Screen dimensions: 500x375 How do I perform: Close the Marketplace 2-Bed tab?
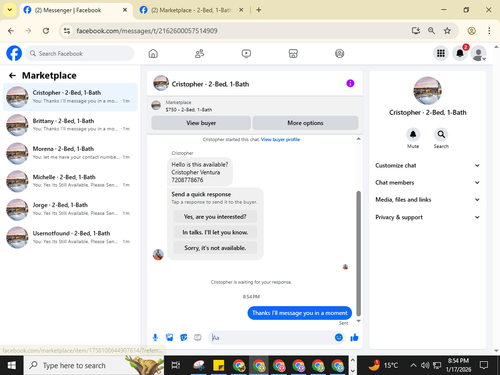pyautogui.click(x=241, y=10)
